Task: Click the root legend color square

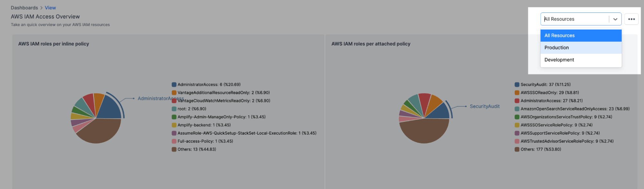Action: pos(174,109)
